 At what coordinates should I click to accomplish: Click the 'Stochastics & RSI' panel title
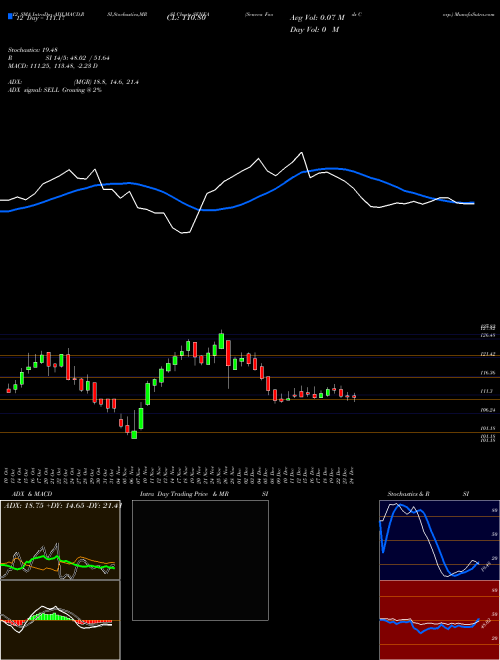(x=428, y=494)
